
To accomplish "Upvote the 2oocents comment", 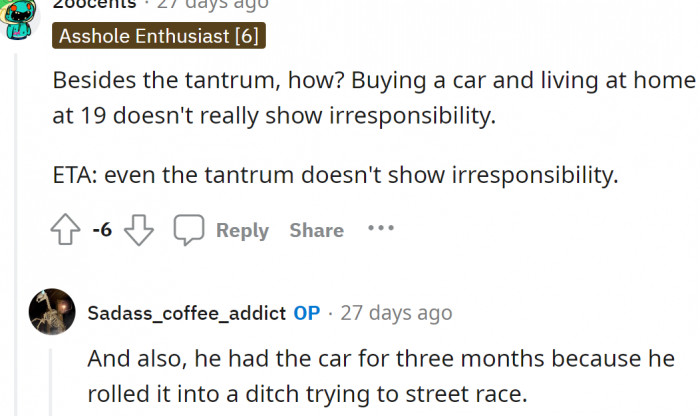I will pos(66,230).
